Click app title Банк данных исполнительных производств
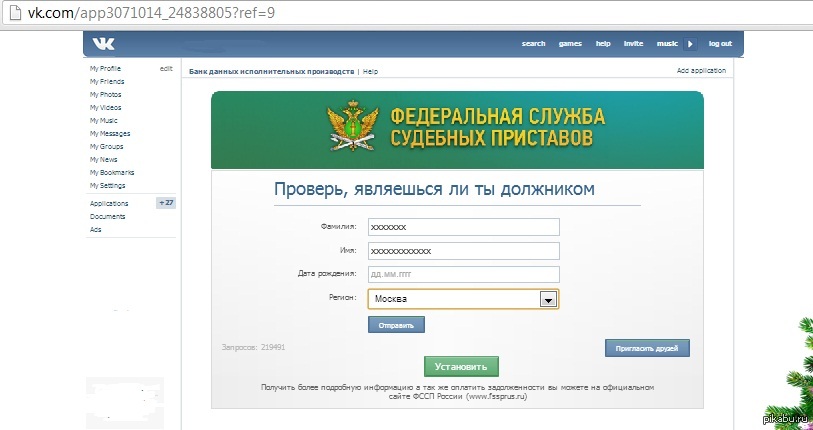The width and height of the screenshot is (813, 430). tap(271, 72)
